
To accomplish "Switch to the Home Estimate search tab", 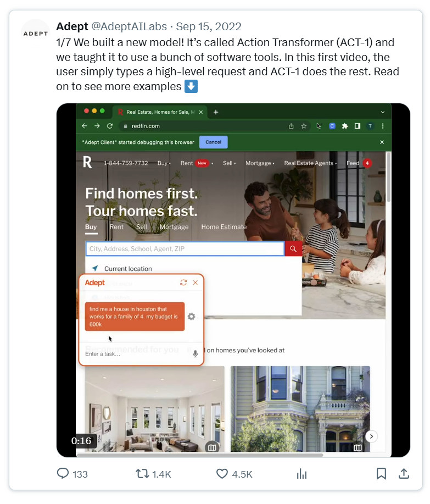I will (224, 227).
